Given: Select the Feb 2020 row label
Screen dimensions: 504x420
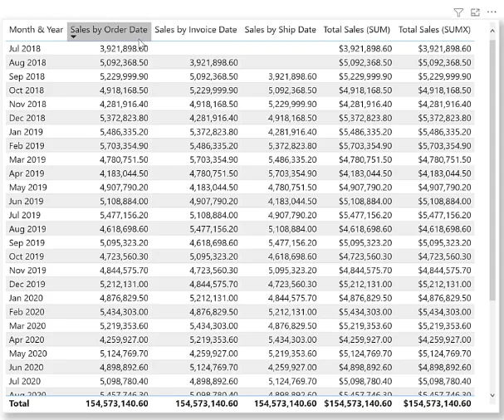Looking at the screenshot, I should 27,312.
